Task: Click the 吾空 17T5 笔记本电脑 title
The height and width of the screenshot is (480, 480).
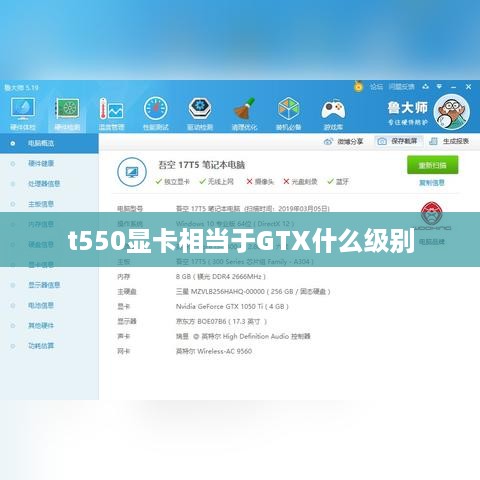Action: [202, 165]
